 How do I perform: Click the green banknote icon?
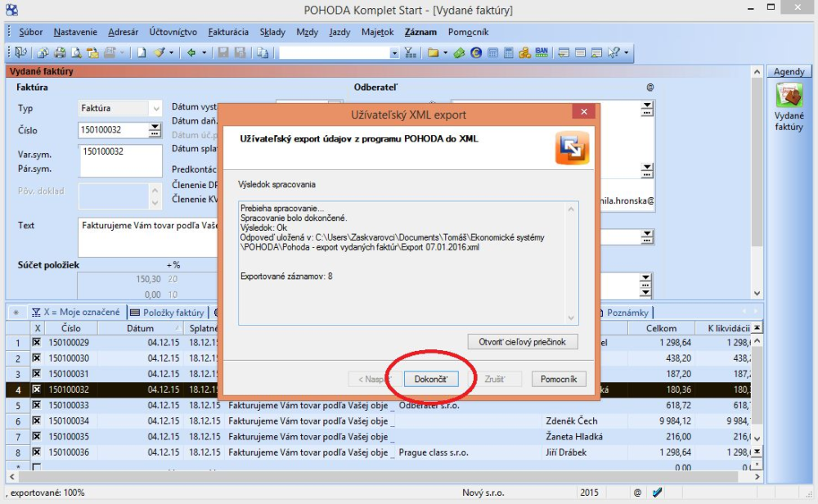coord(459,52)
